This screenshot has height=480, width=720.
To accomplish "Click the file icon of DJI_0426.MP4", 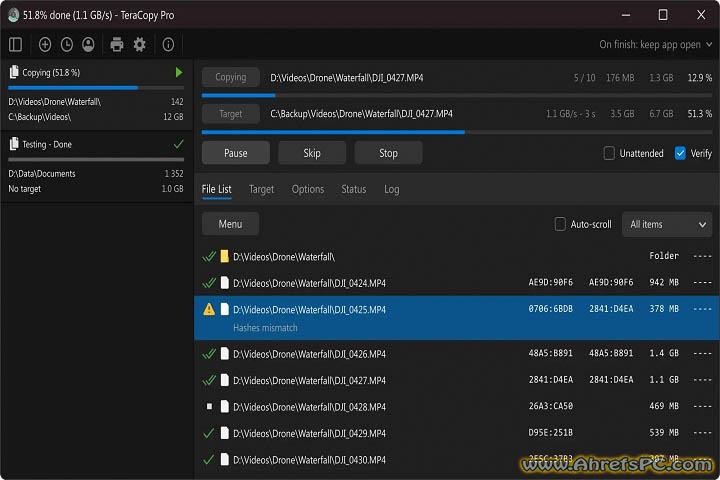I will pyautogui.click(x=225, y=353).
